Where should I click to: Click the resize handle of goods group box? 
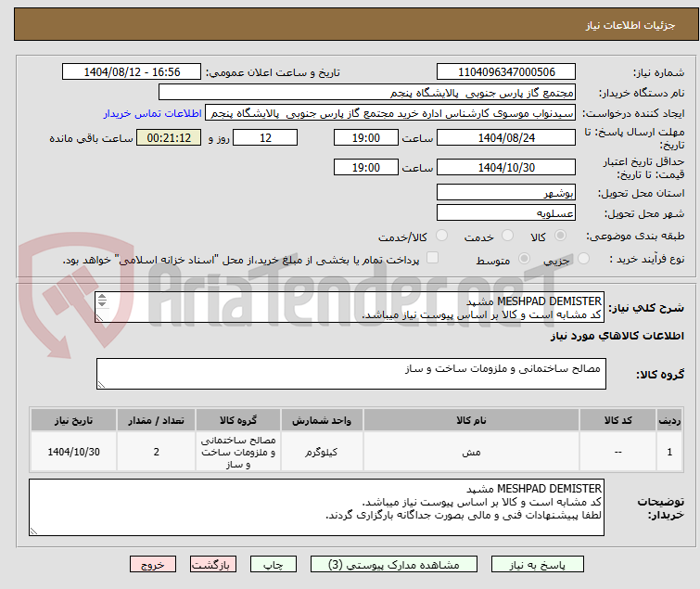tap(101, 385)
